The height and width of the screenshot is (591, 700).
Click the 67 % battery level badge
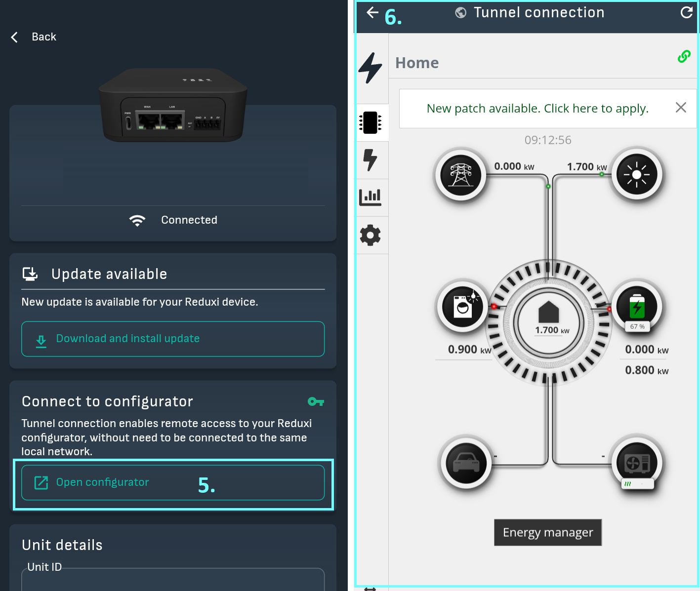637,326
